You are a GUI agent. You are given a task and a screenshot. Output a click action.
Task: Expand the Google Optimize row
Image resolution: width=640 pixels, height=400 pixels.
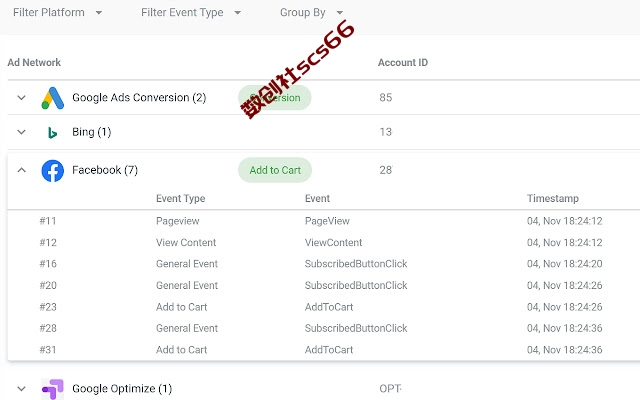[x=22, y=389]
